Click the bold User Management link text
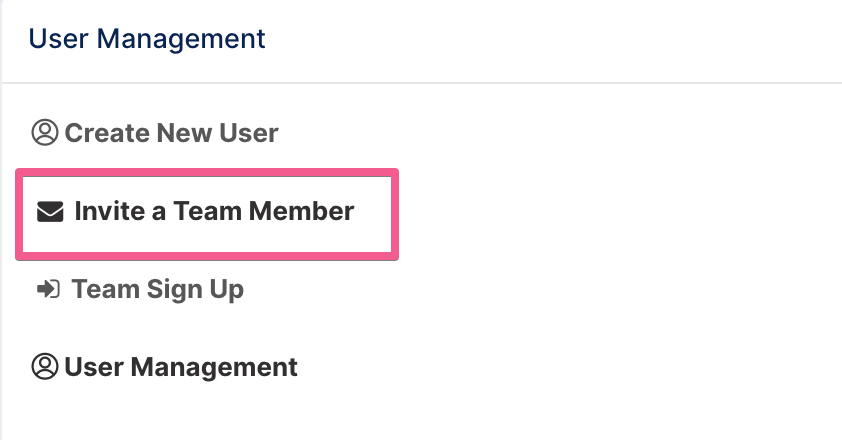 180,367
